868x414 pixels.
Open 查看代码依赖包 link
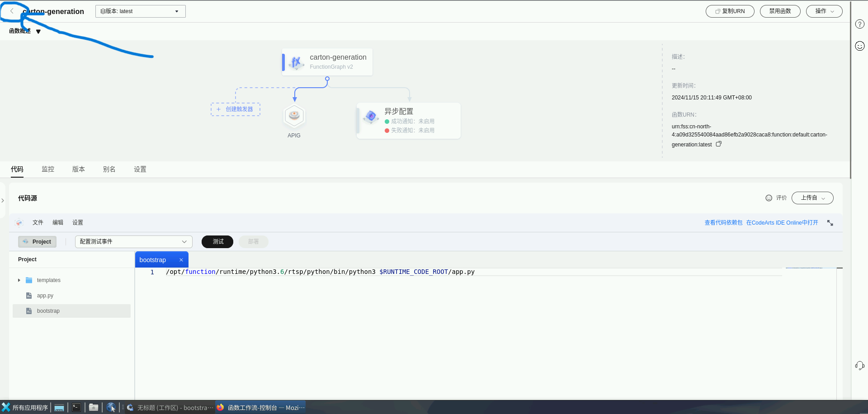coord(723,223)
